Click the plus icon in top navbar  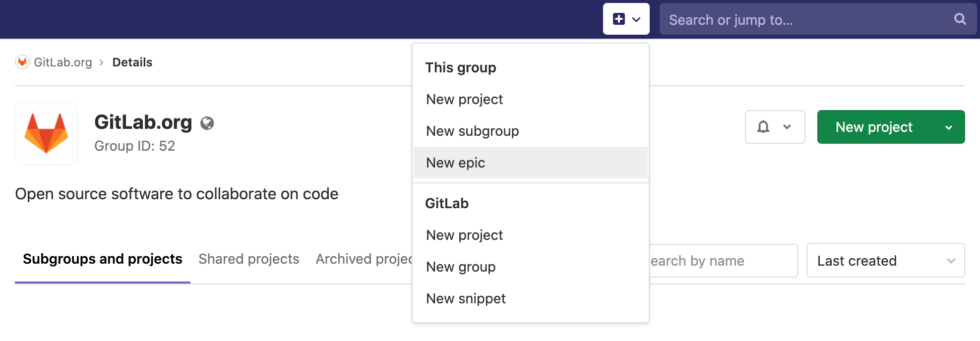pos(619,19)
